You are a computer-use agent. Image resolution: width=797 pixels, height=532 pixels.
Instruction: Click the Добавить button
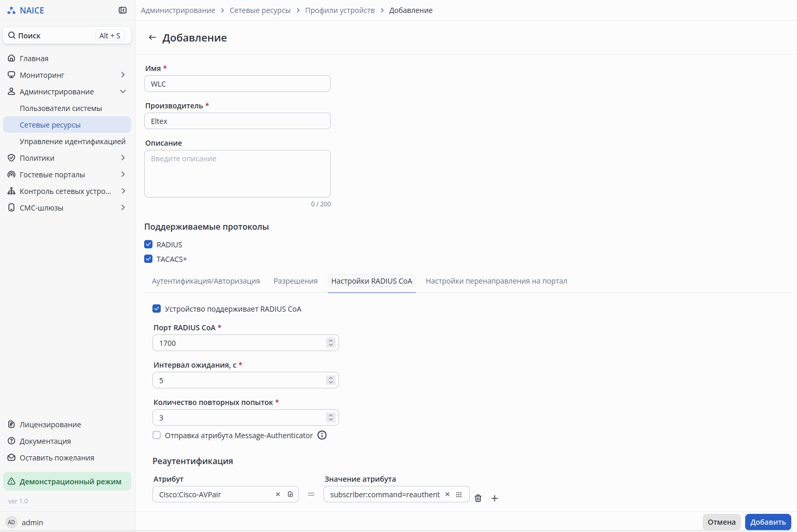click(x=768, y=522)
